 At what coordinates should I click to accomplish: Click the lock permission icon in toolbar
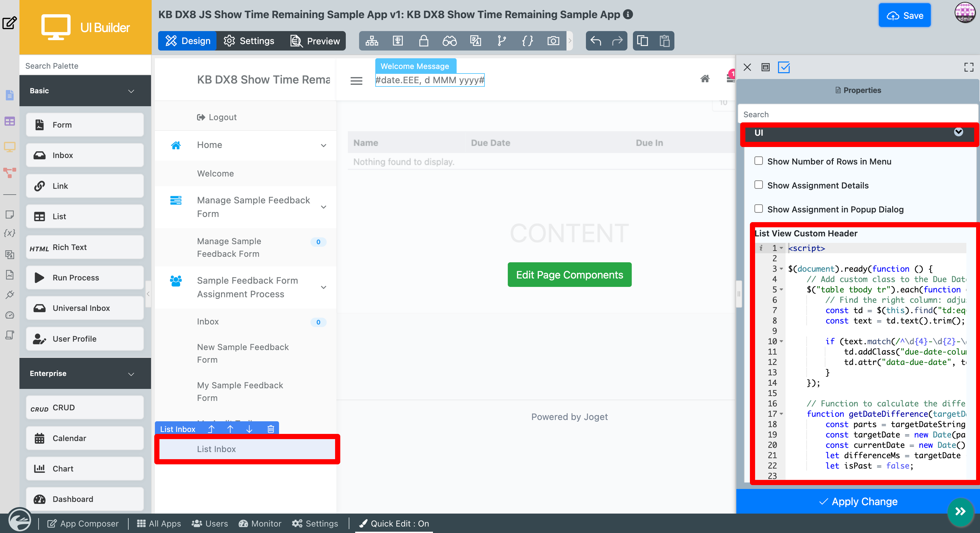coord(424,41)
